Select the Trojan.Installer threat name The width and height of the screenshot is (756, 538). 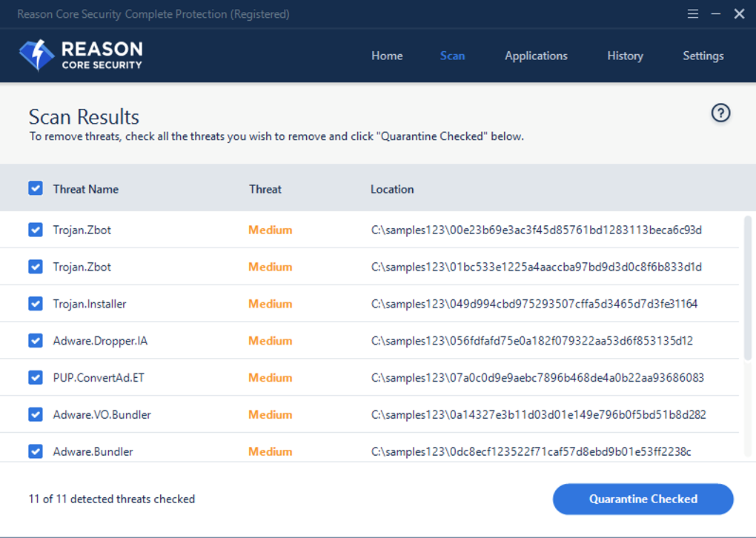click(90, 304)
